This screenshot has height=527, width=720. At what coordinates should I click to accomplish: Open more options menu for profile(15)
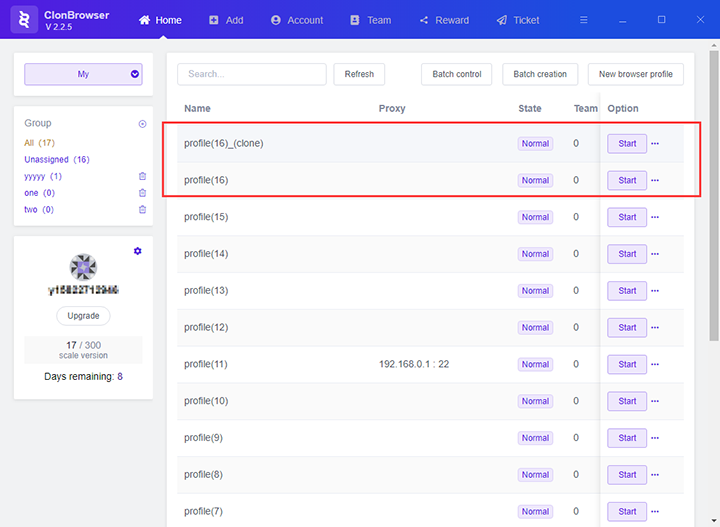[656, 218]
